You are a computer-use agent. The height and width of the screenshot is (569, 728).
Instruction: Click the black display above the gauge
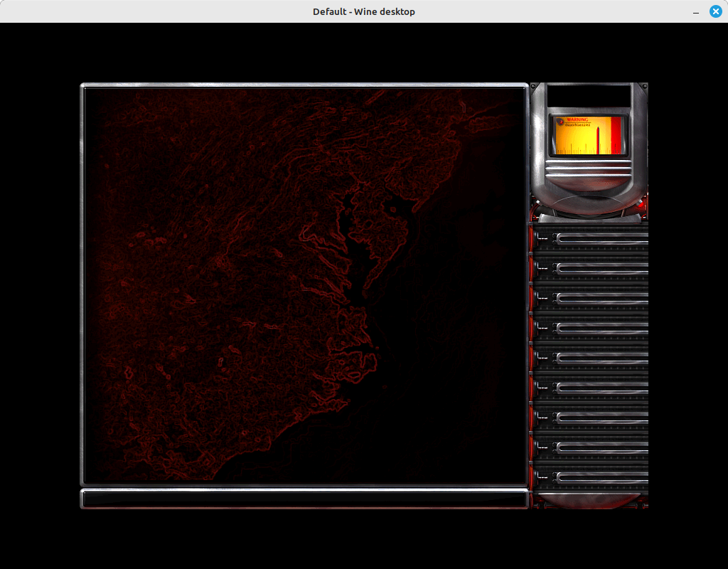(x=589, y=96)
